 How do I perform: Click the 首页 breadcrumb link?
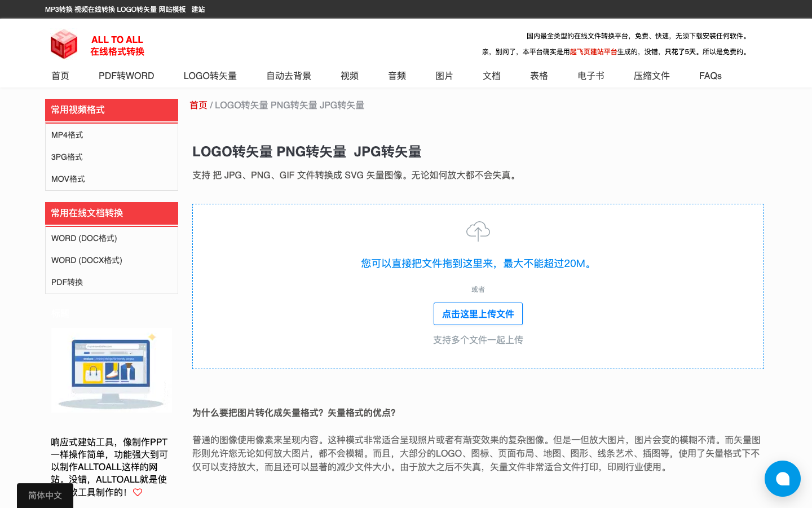coord(198,105)
